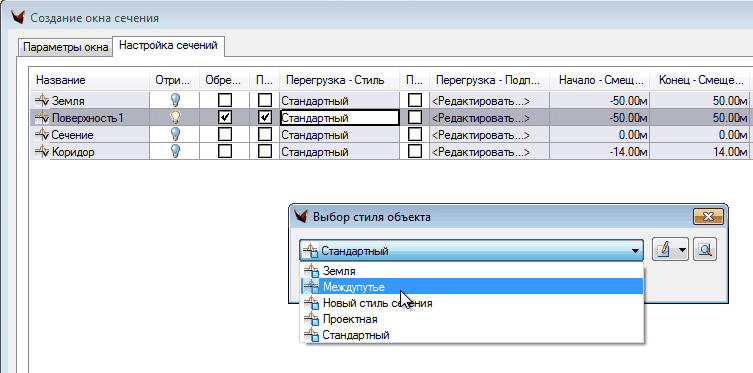Enable the Обрезка checkbox in Земля row

224,100
